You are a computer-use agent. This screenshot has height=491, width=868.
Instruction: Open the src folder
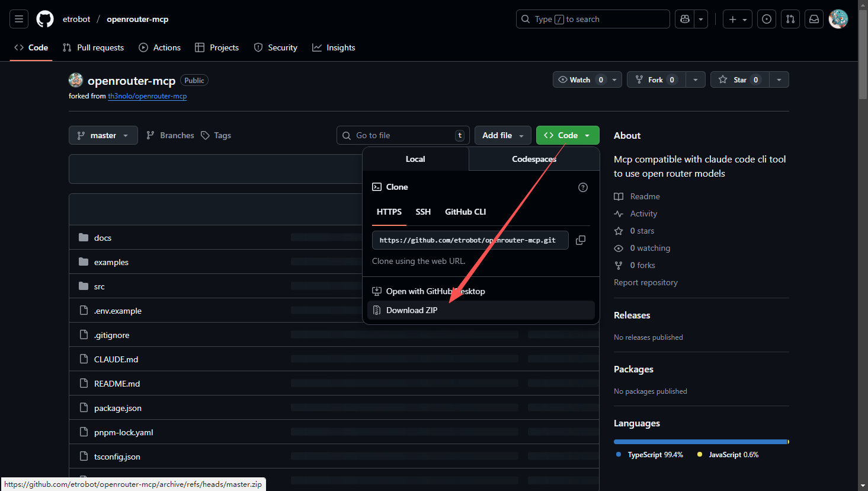click(100, 286)
